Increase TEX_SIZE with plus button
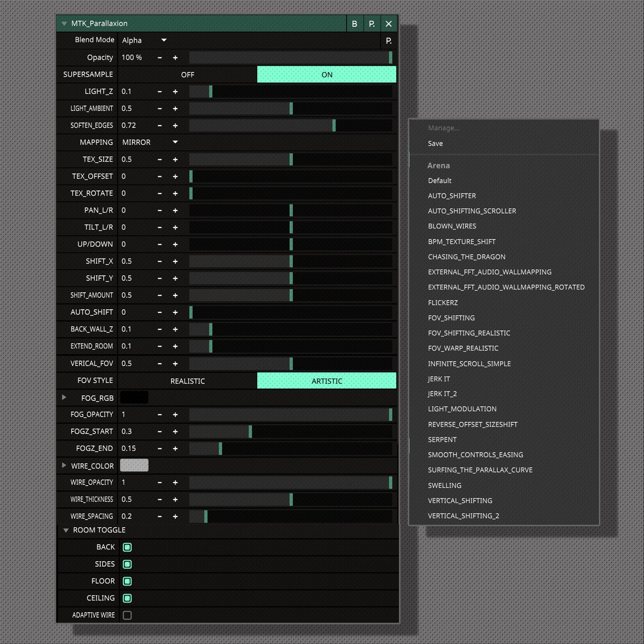 pos(175,159)
